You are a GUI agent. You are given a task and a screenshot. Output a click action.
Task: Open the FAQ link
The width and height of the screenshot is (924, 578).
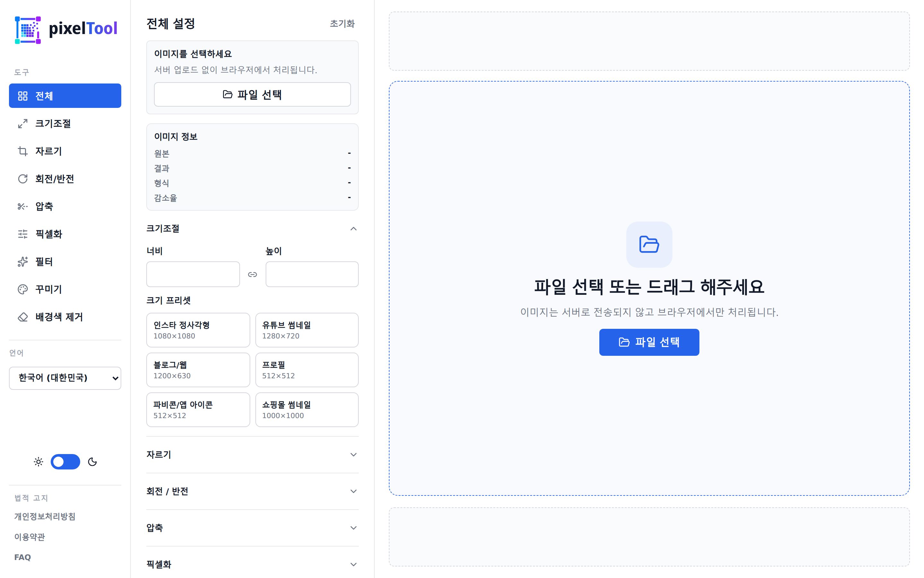22,557
